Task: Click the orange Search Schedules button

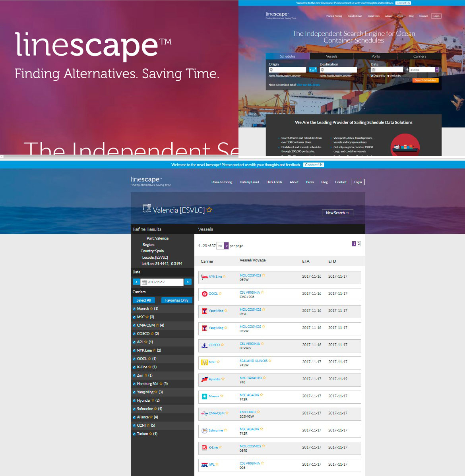Action: (425, 80)
